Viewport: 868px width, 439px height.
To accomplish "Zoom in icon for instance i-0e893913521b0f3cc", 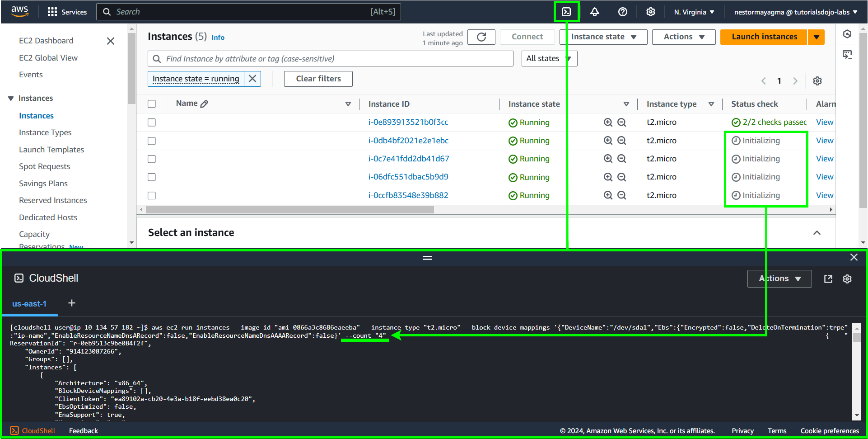I will pos(608,123).
